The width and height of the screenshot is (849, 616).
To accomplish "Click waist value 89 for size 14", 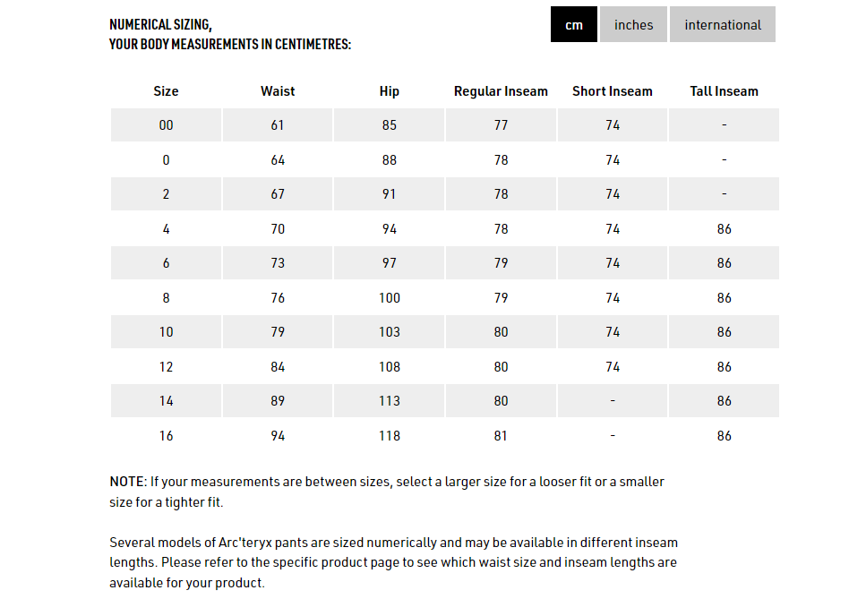I will click(278, 401).
